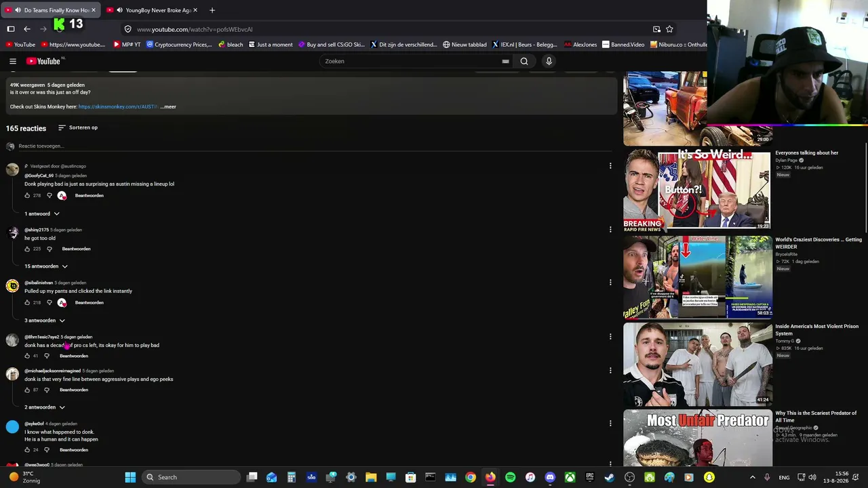Reply to @GoofyCat_69 with Beantwoorden
Screen dimensions: 868x488
click(90, 195)
